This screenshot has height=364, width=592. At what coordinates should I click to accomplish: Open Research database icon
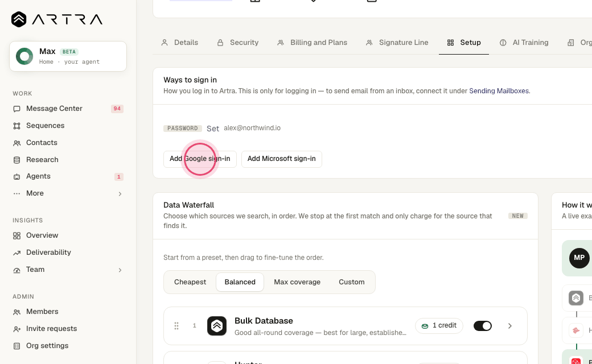17,160
